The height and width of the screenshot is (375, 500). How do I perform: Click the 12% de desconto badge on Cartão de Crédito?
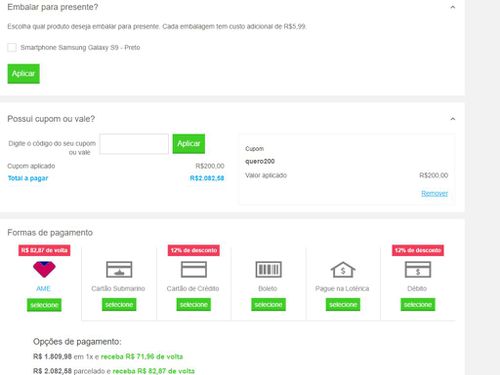[194, 250]
